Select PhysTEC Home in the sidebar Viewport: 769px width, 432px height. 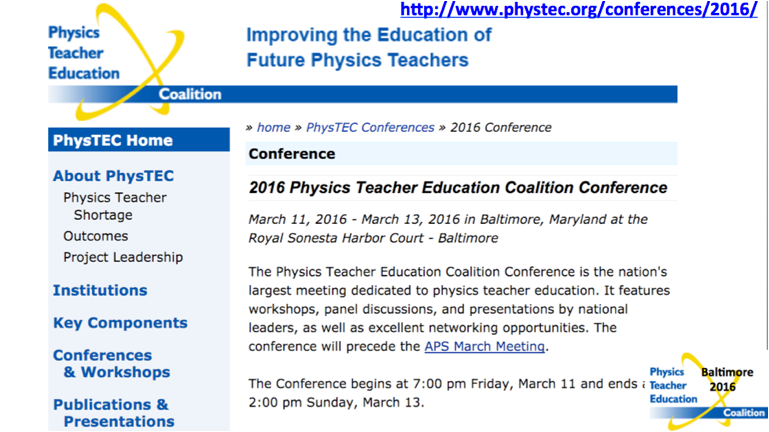tap(139, 140)
